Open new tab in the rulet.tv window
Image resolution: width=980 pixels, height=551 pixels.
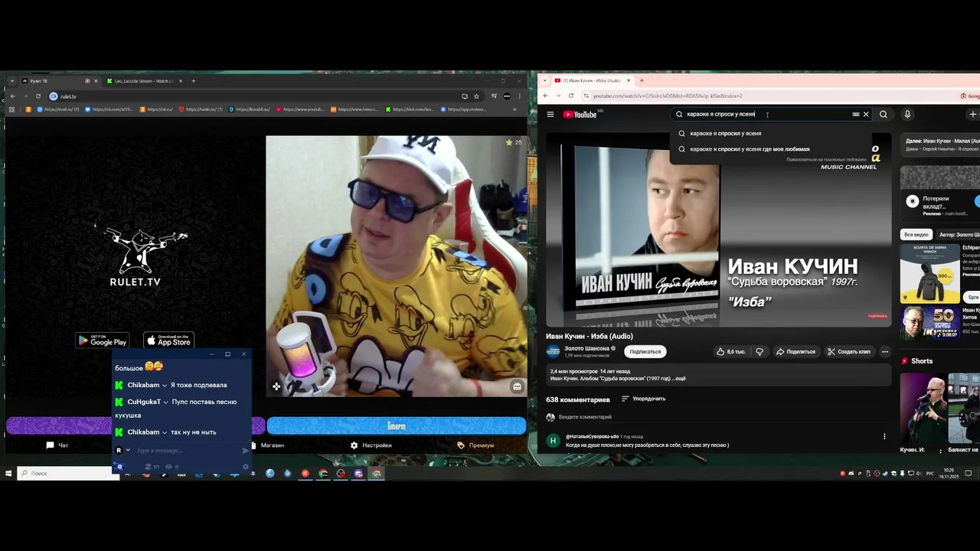pyautogui.click(x=194, y=81)
